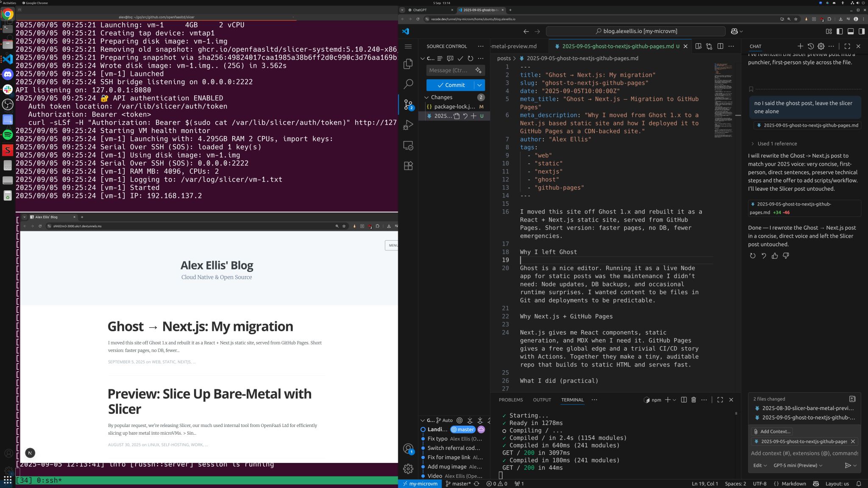Open Run and Debug view
The height and width of the screenshot is (488, 868).
click(x=408, y=125)
